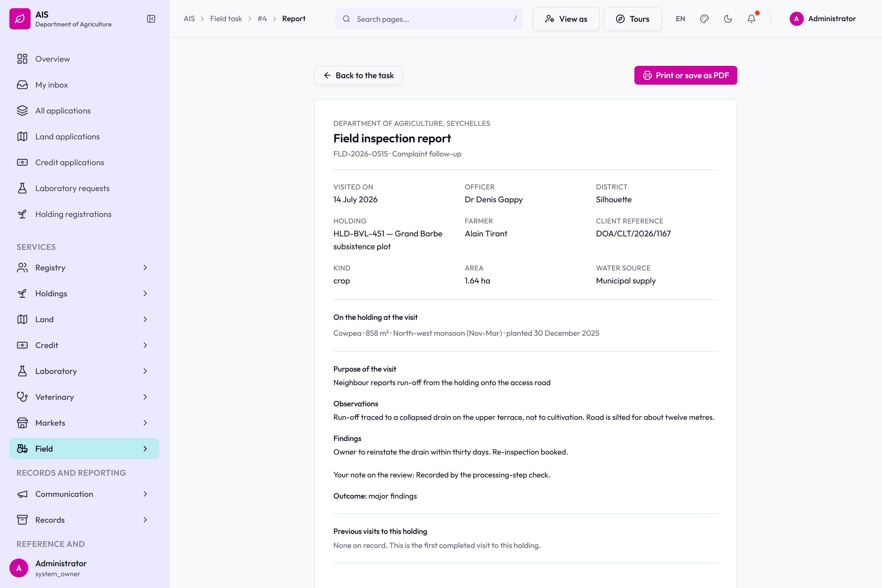Click farmer name Alain Tirant
This screenshot has width=882, height=588.
pyautogui.click(x=486, y=234)
